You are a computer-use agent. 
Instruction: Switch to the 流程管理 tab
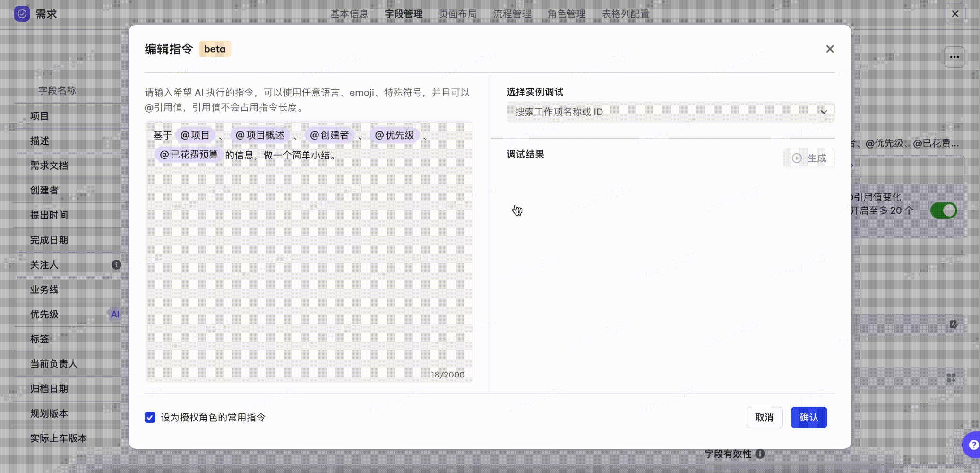[x=512, y=14]
